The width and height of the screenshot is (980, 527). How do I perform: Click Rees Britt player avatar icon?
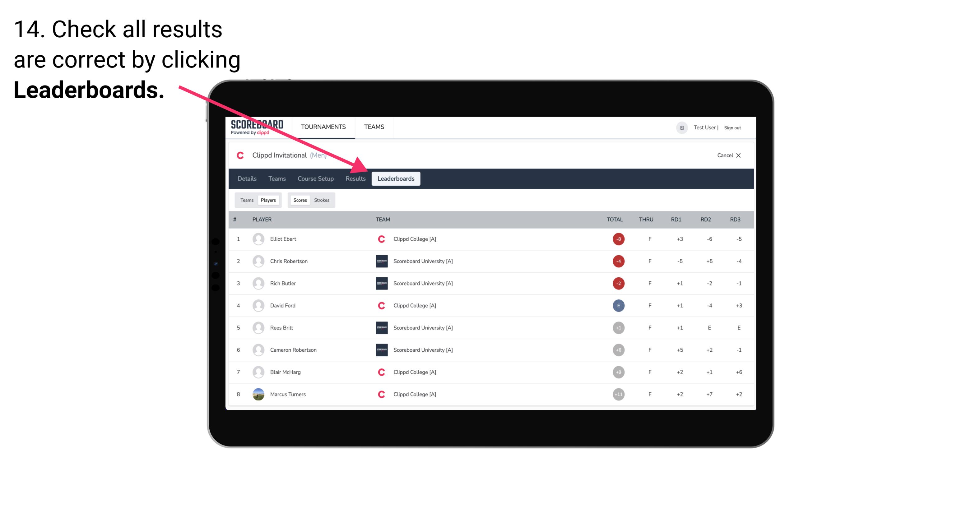tap(258, 328)
